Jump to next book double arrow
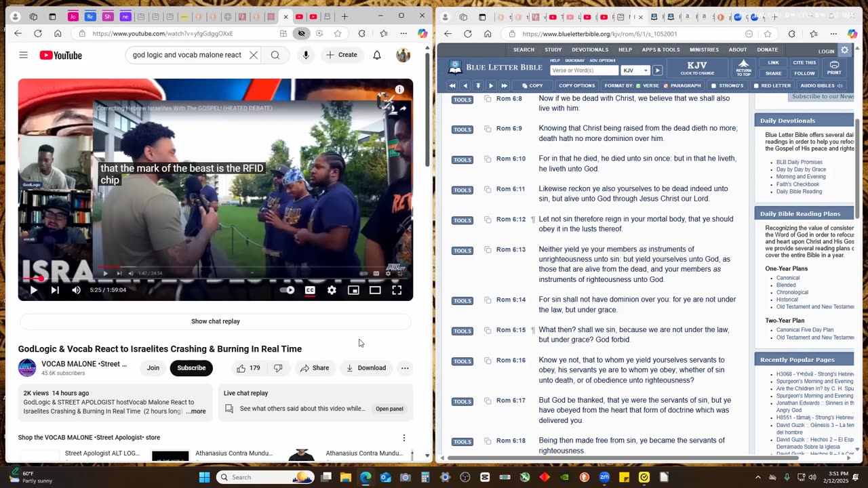The width and height of the screenshot is (868, 488). [504, 86]
